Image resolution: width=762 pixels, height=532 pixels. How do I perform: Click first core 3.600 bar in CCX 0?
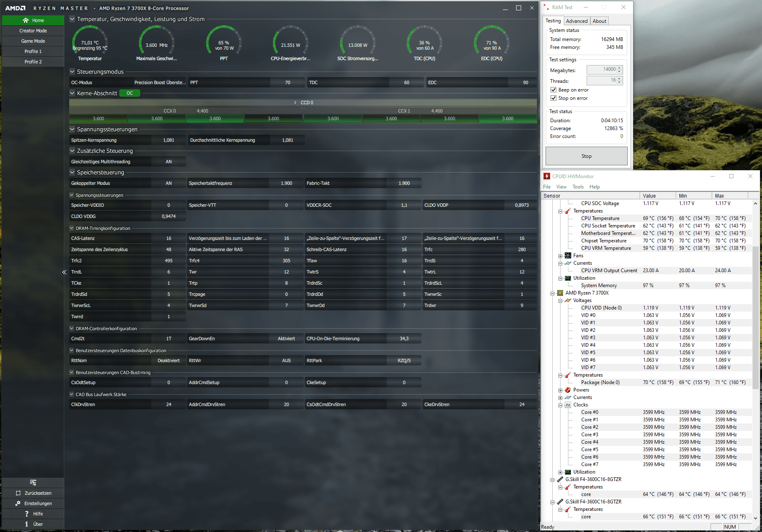tap(98, 118)
